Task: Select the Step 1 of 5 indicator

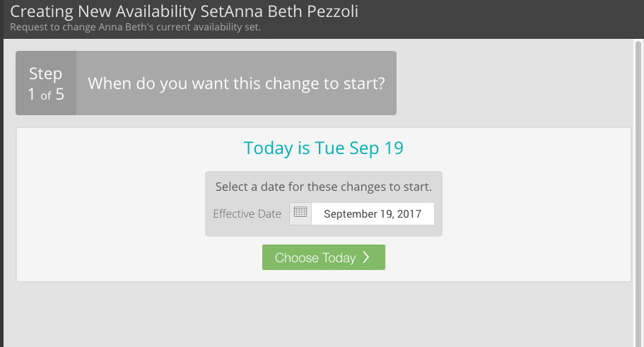Action: [46, 83]
